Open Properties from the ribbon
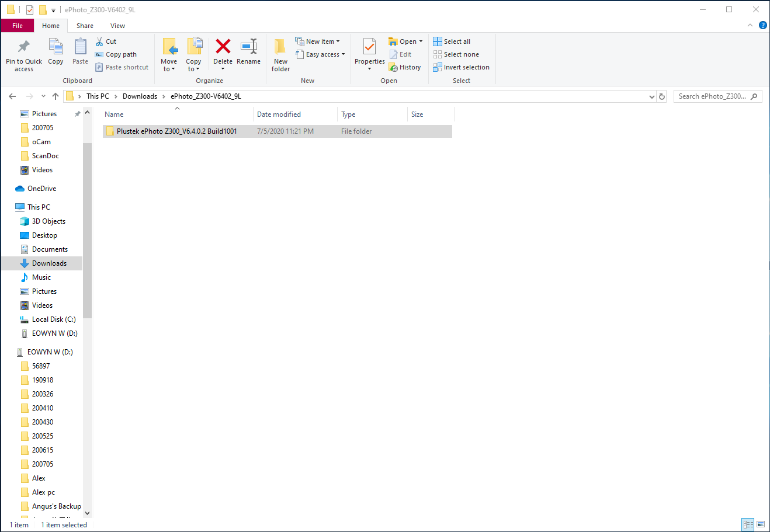The width and height of the screenshot is (770, 532). point(369,48)
